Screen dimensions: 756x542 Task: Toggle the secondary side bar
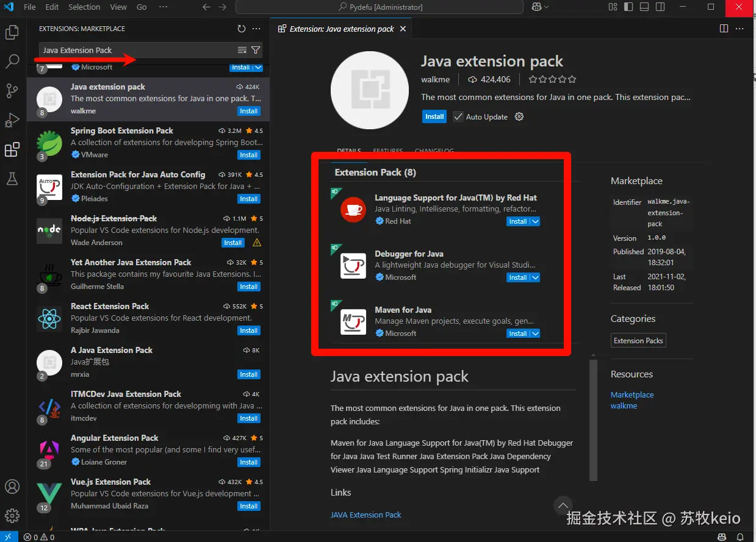pos(660,7)
